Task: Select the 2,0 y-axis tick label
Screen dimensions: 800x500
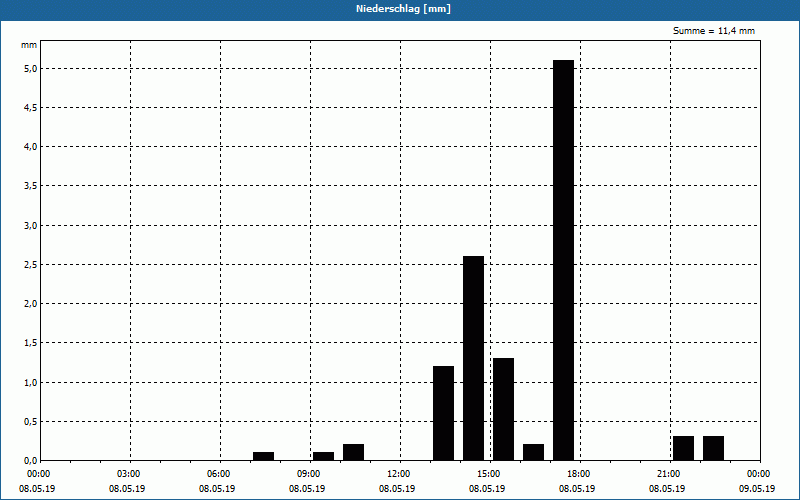Action: tap(30, 304)
